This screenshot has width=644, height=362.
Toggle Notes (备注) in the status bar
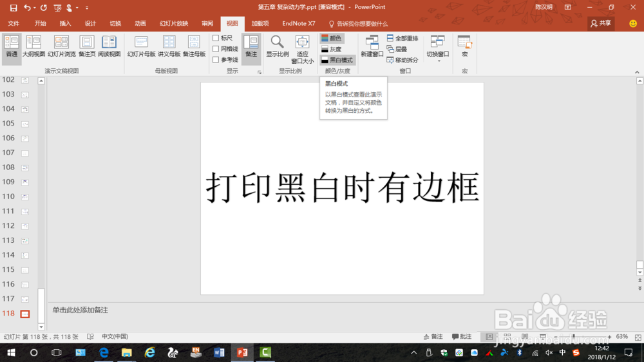pos(433,336)
